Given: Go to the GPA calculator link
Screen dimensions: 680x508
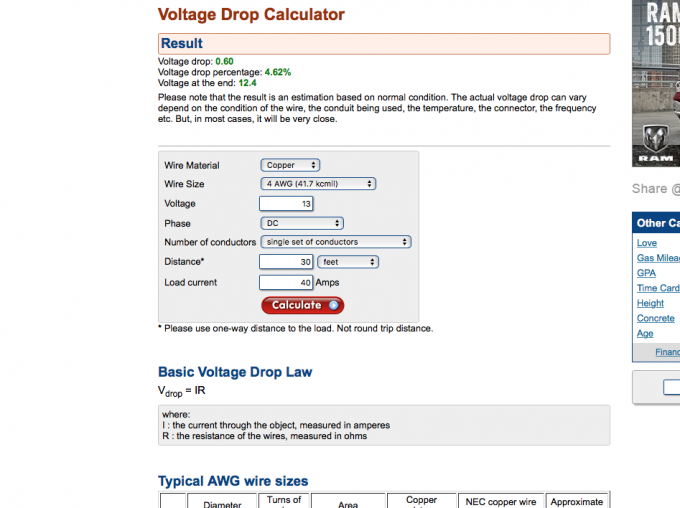Looking at the screenshot, I should tap(646, 273).
